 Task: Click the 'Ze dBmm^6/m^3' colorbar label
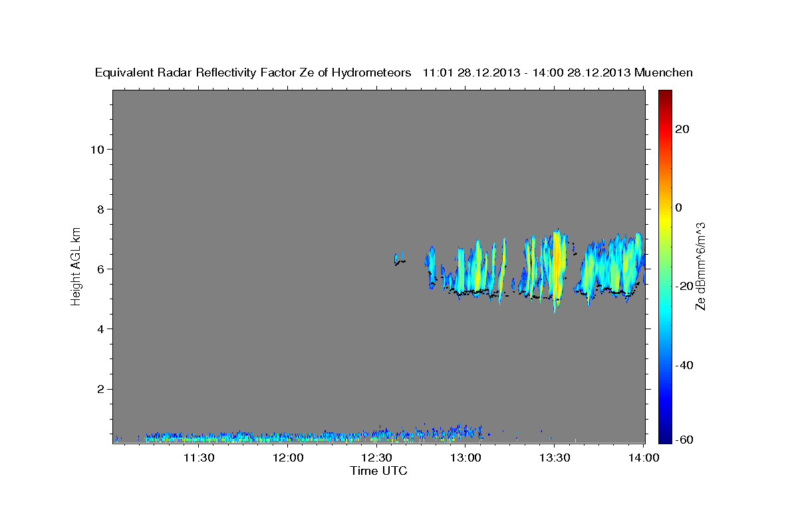point(700,266)
